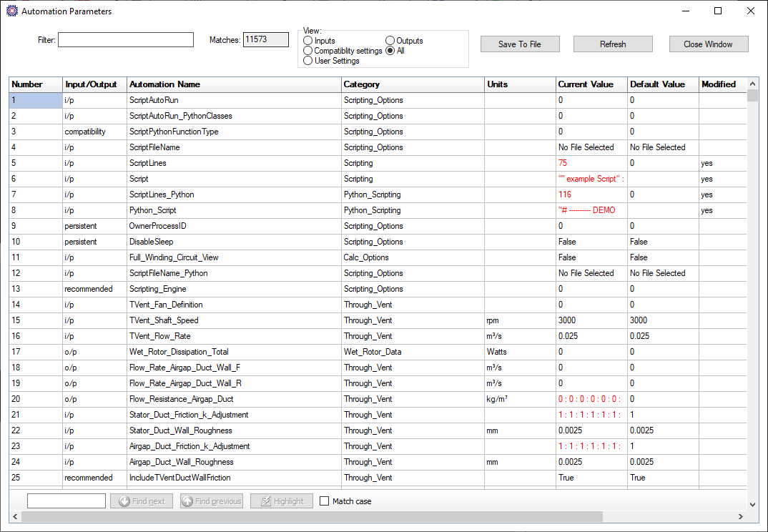This screenshot has height=532, width=768.
Task: Click the Watts units cell
Action: coord(520,351)
